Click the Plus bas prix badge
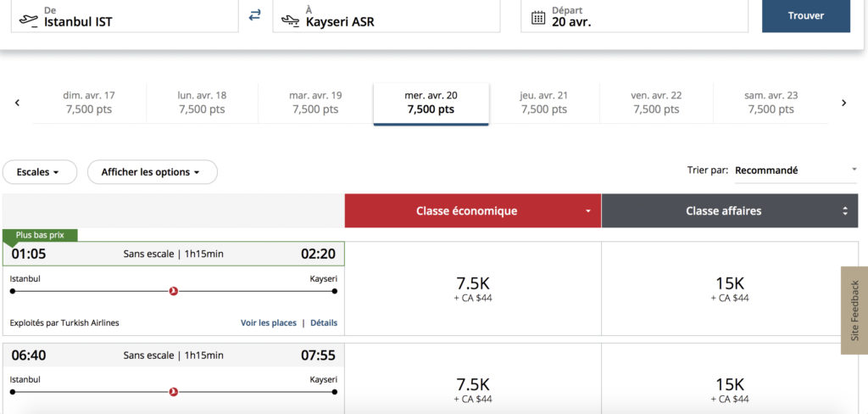The image size is (868, 414). 40,235
